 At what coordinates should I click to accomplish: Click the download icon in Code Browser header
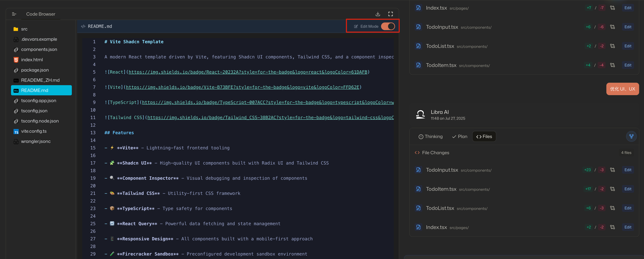(378, 14)
